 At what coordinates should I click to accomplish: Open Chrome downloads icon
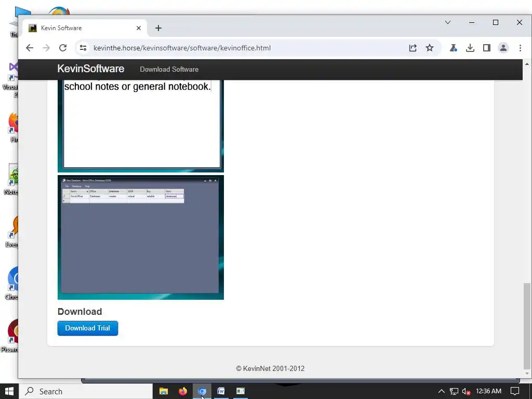470,48
